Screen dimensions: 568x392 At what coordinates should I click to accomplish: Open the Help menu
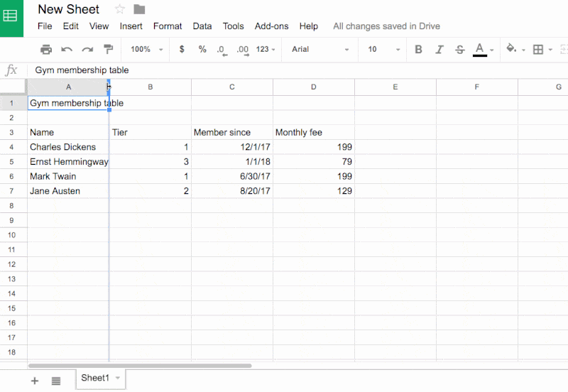pyautogui.click(x=309, y=26)
